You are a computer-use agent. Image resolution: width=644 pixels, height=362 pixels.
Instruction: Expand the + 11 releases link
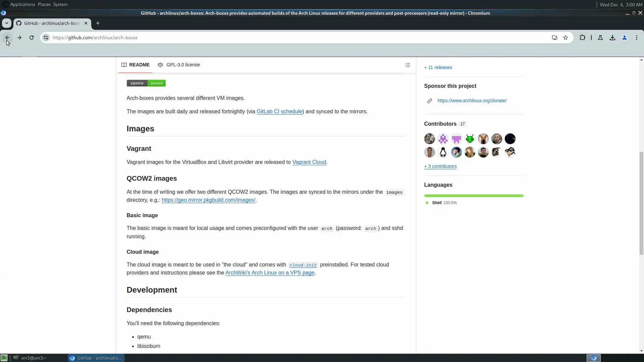pyautogui.click(x=438, y=67)
